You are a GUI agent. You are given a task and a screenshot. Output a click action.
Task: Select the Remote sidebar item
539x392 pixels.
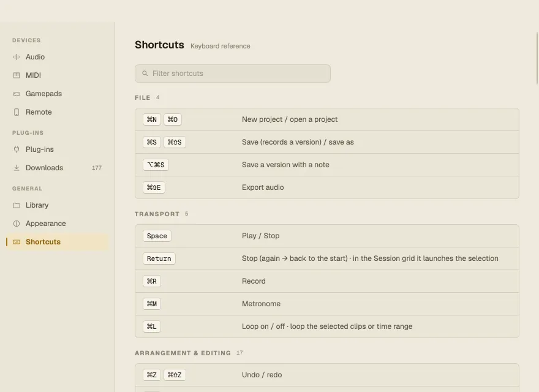click(58, 112)
